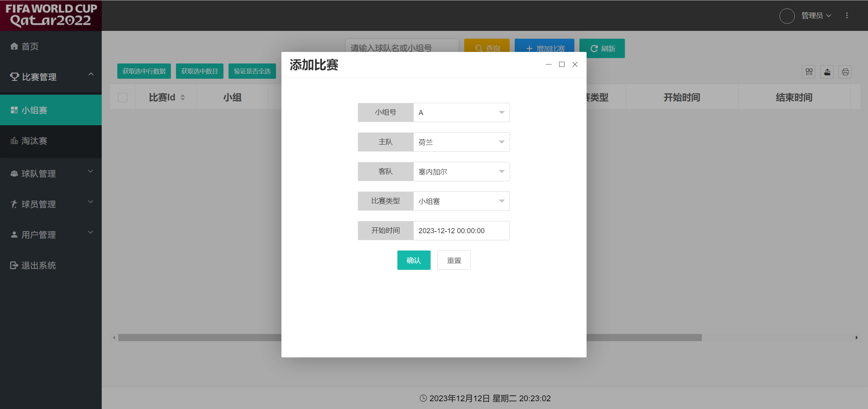This screenshot has height=409, width=868.
Task: Click the 确认 button
Action: tap(414, 260)
